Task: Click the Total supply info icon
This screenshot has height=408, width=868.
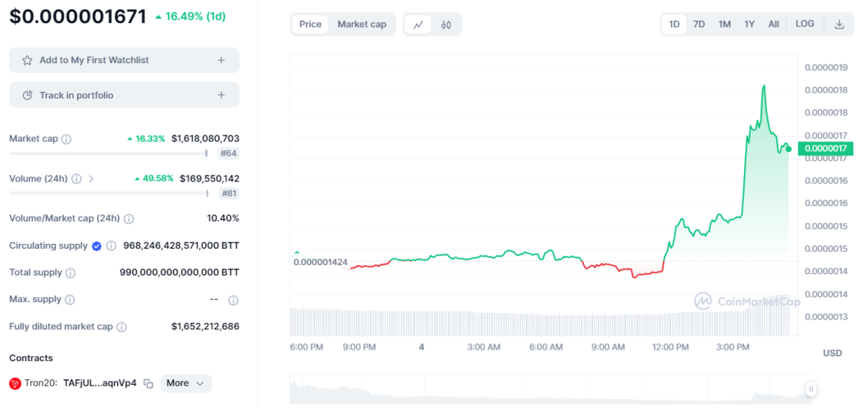Action: (x=71, y=273)
